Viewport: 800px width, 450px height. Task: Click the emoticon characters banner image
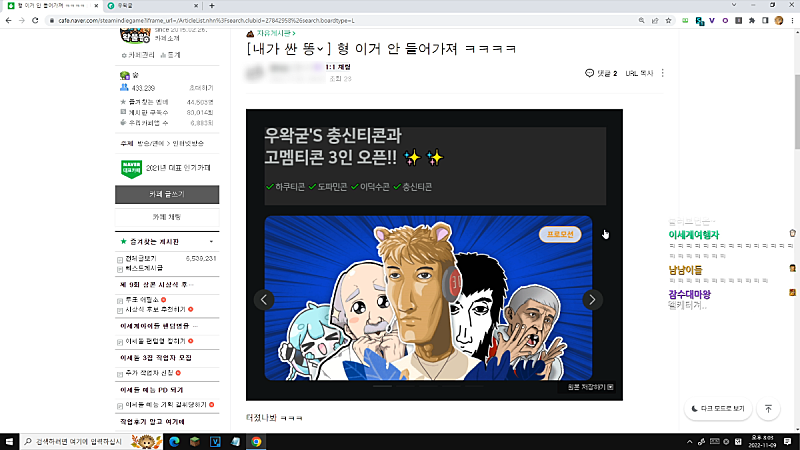(428, 298)
